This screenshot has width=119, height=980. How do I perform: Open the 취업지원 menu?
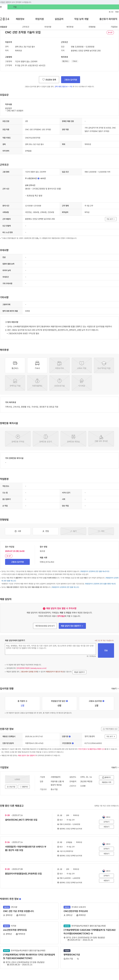(40, 19)
